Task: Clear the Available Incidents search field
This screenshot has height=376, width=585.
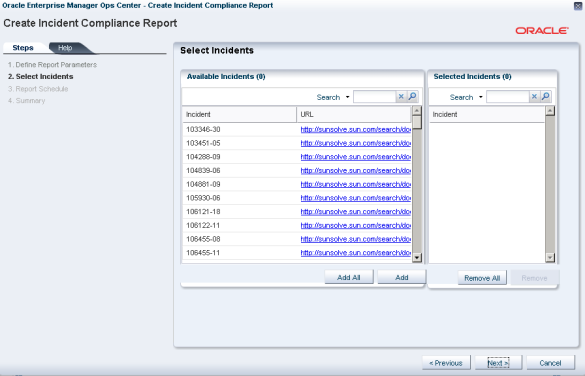Action: (401, 97)
